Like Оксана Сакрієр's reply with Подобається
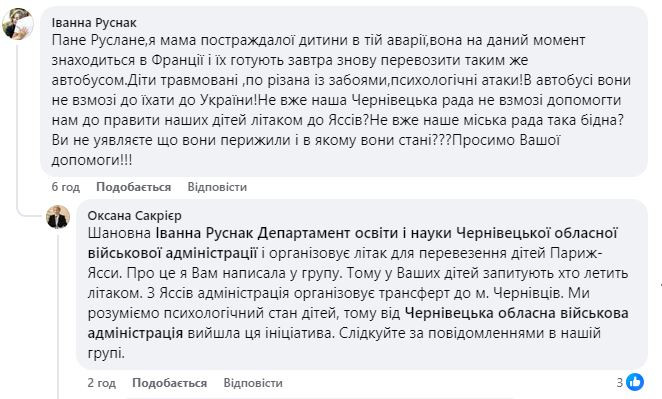 coord(169,383)
